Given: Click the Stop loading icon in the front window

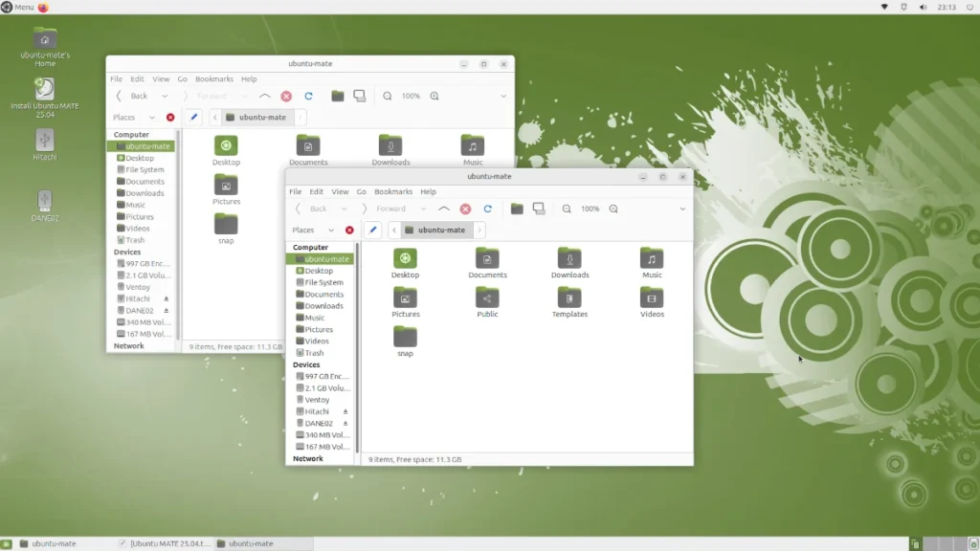Looking at the screenshot, I should click(x=465, y=209).
